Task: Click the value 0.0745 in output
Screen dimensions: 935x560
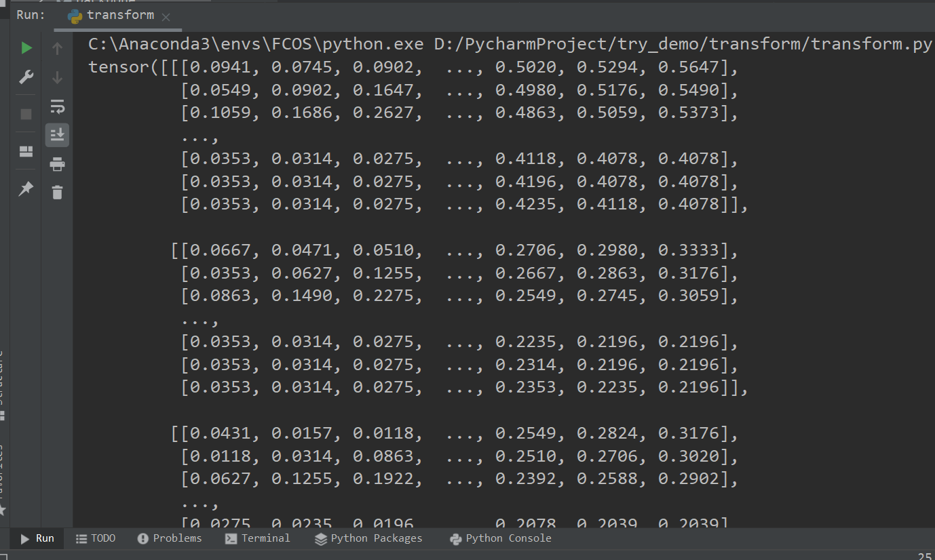Action: (302, 68)
